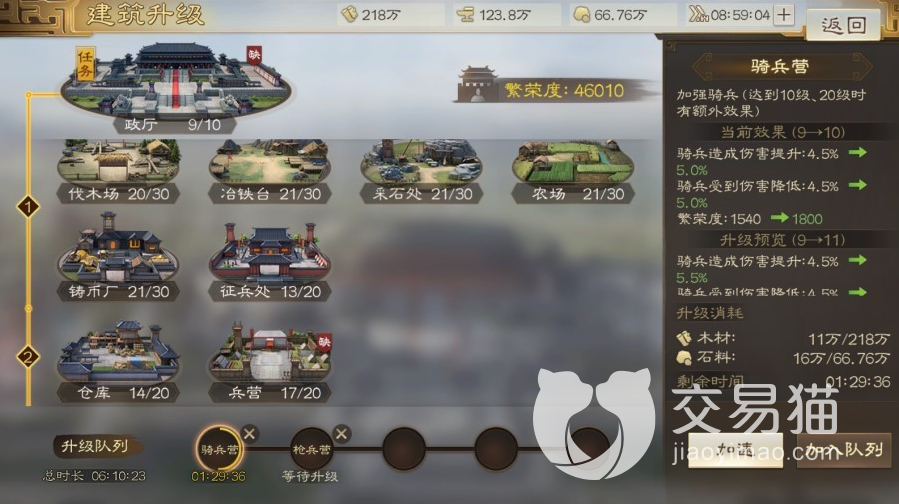Open the 任务 quest badge on 政厅
Screen dimensions: 899x504
(x=85, y=64)
